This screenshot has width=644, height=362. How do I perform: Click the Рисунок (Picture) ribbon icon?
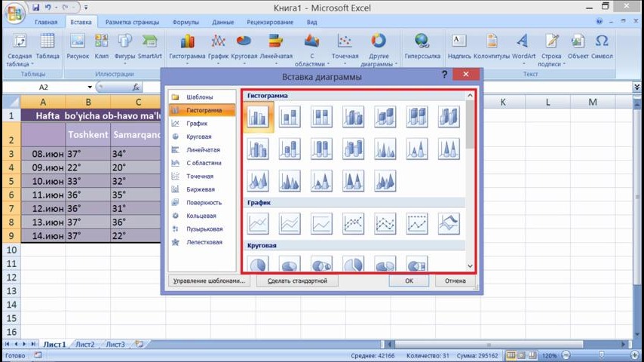pyautogui.click(x=78, y=46)
